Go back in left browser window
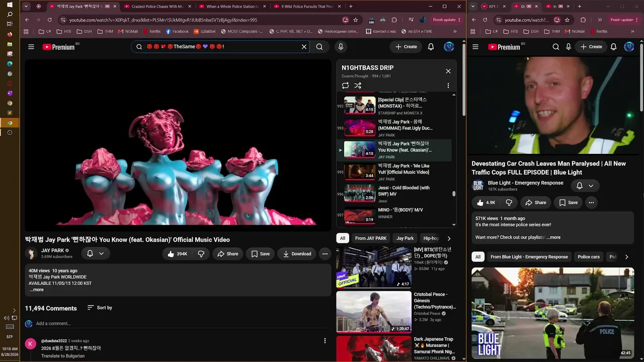 click(x=27, y=20)
